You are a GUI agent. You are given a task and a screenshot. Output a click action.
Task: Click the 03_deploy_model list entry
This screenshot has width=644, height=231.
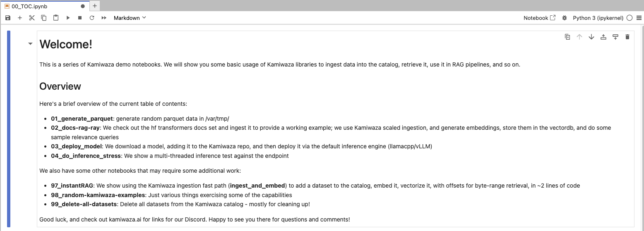click(x=242, y=146)
